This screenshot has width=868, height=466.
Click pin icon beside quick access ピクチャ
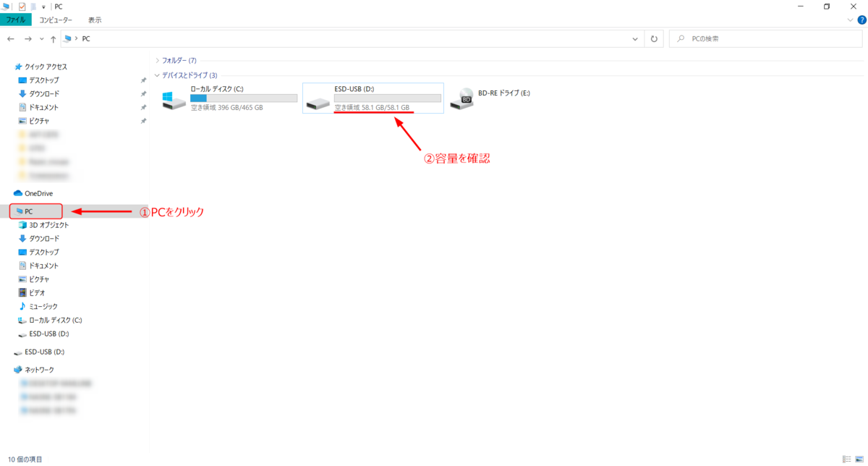click(x=143, y=121)
